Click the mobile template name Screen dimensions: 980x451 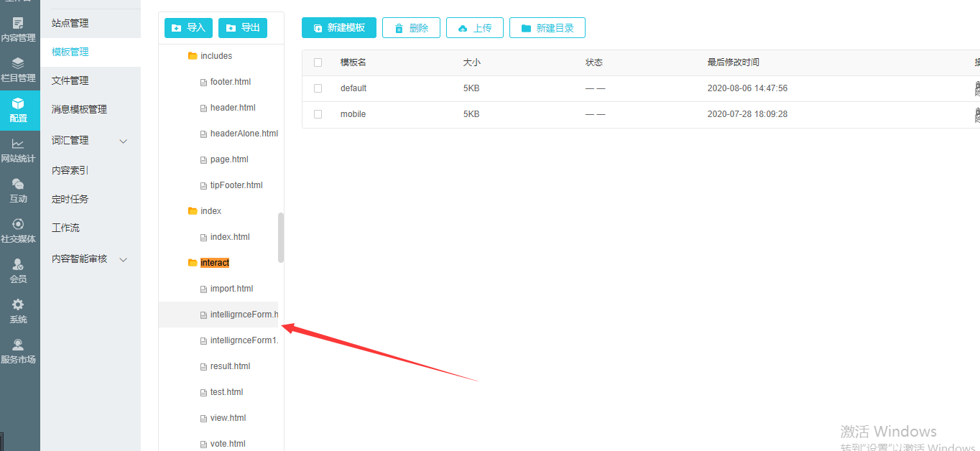[x=353, y=114]
